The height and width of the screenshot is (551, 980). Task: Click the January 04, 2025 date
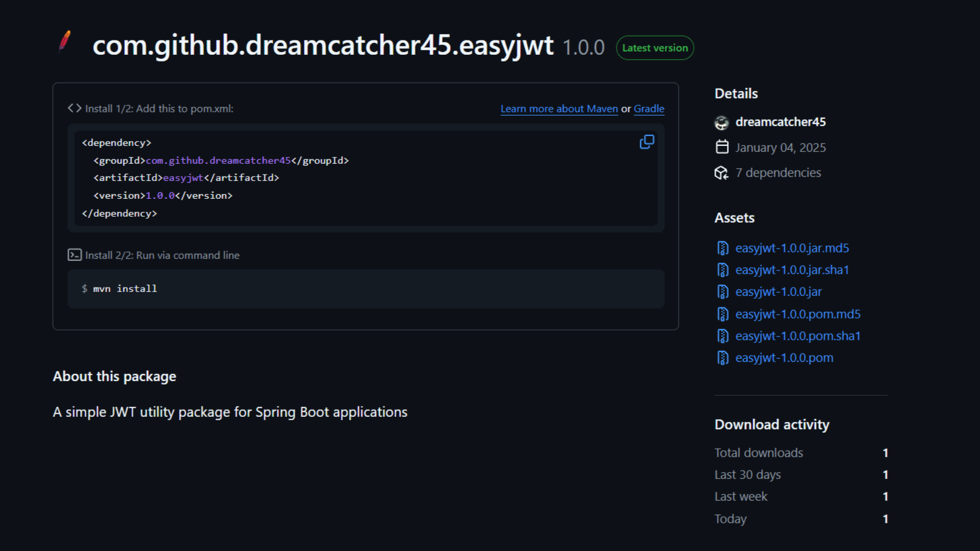[x=780, y=148]
